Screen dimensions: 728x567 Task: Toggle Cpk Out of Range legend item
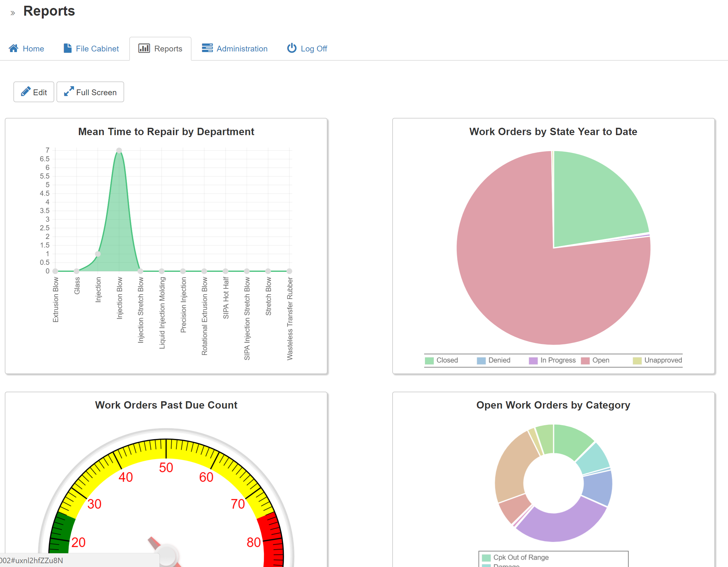coord(520,557)
